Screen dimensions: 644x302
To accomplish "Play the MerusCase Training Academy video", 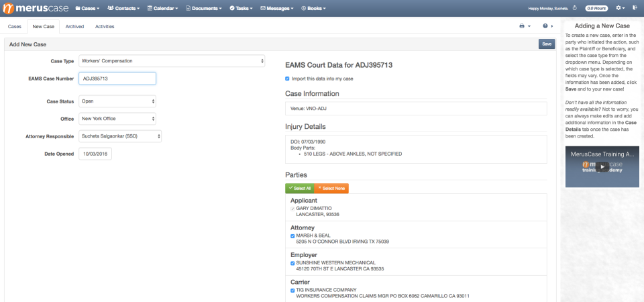I will 602,167.
